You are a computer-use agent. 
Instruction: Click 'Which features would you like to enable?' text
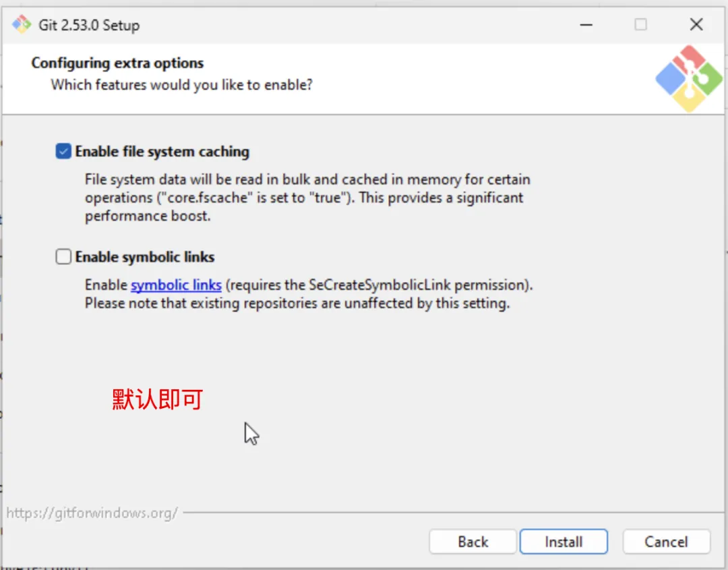182,85
